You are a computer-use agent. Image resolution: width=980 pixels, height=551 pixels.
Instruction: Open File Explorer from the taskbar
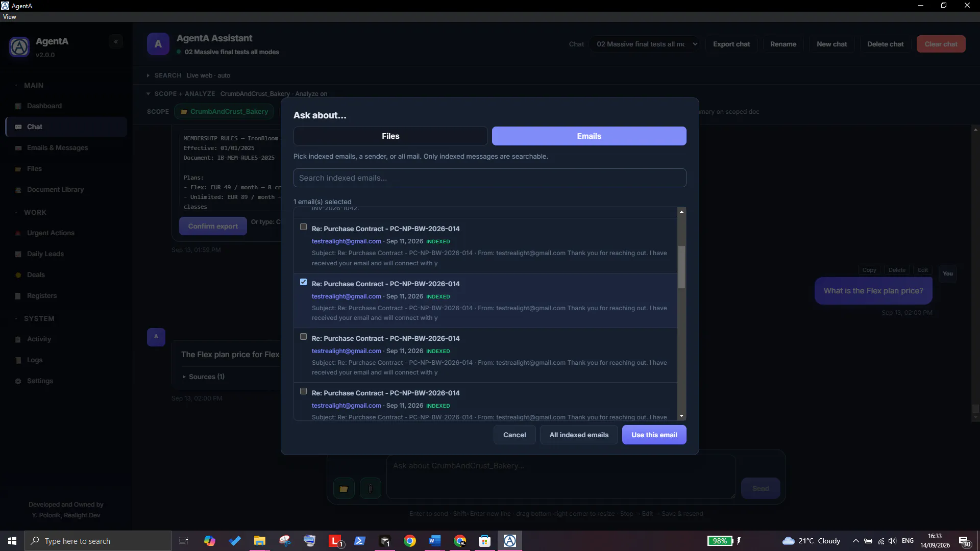(x=260, y=541)
